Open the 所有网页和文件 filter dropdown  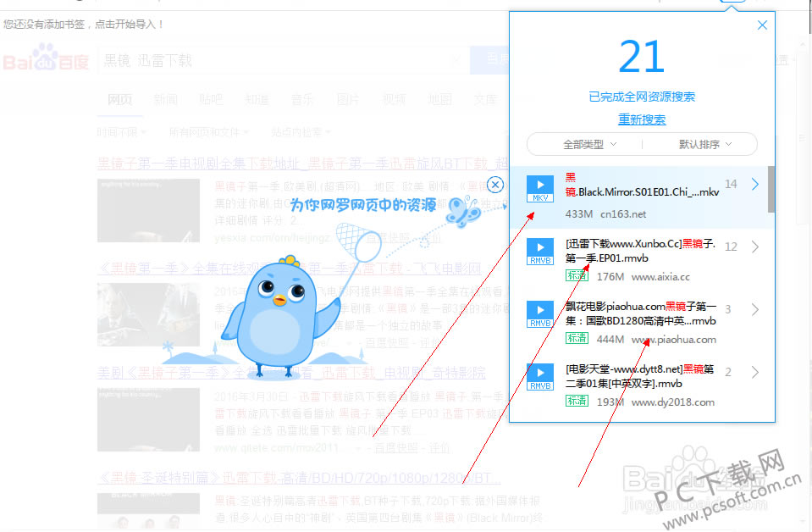click(x=208, y=133)
